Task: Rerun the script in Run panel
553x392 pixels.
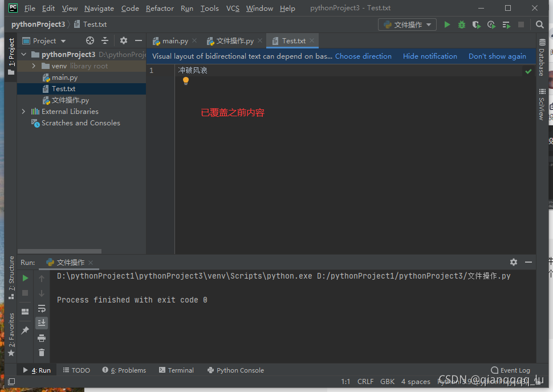Action: [x=25, y=278]
